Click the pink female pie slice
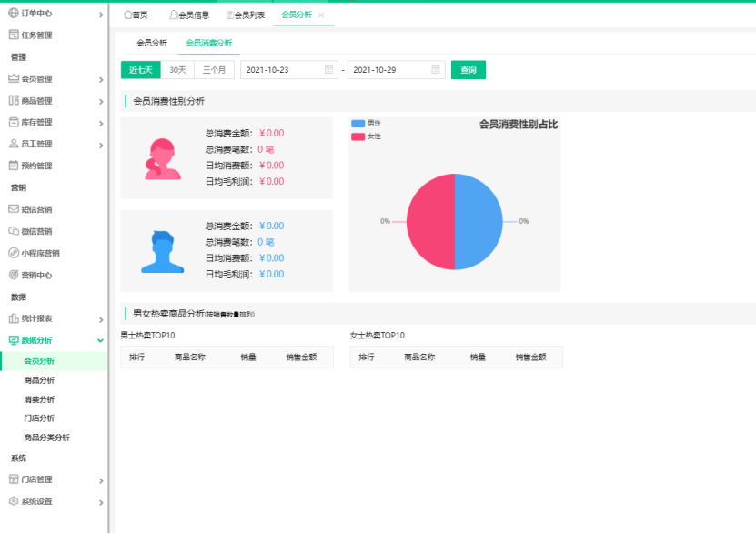 [x=430, y=222]
